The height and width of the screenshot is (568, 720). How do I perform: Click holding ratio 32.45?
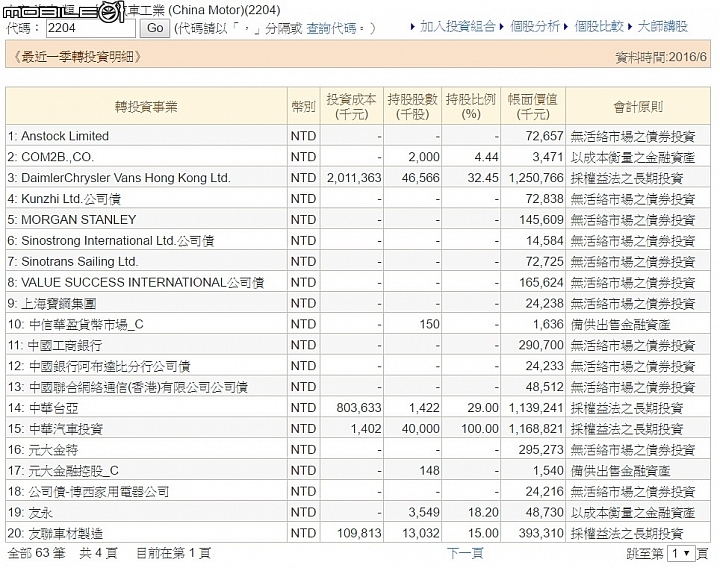483,178
